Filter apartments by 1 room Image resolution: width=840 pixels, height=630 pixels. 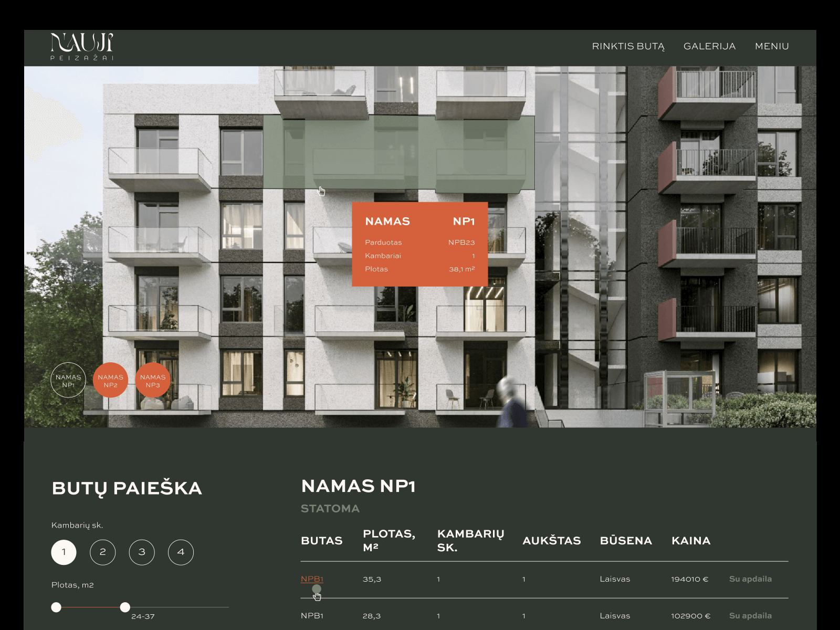tap(64, 552)
